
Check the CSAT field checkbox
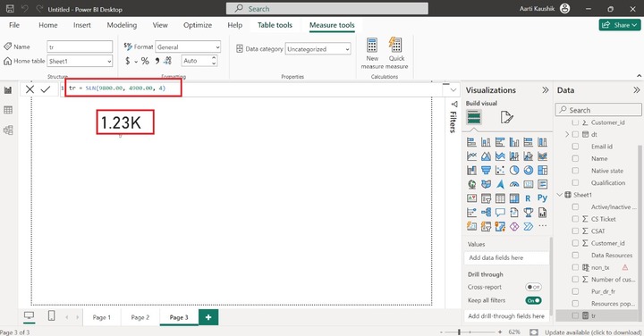click(x=575, y=231)
